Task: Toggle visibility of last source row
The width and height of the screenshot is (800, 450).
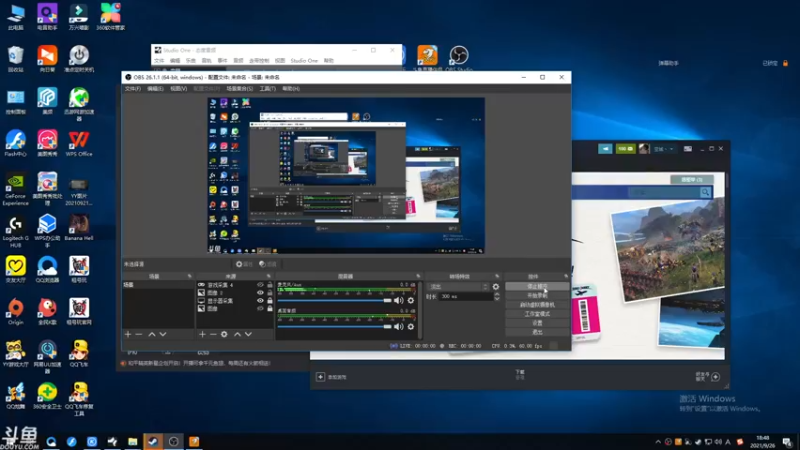Action: click(260, 308)
